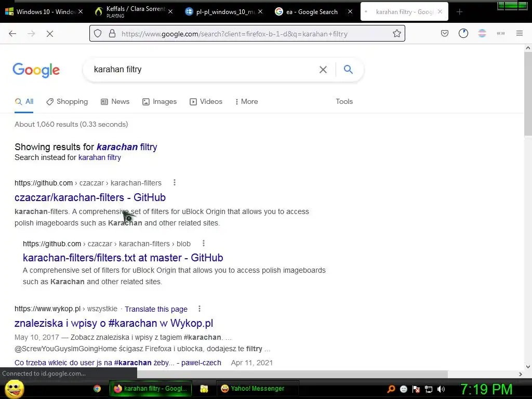532x399 pixels.
Task: Stop loading the page
Action: pos(50,34)
